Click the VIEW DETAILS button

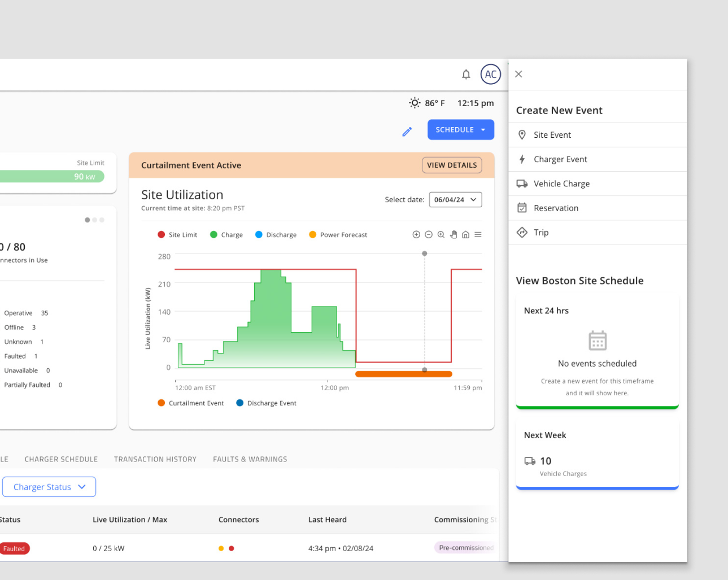click(x=452, y=165)
